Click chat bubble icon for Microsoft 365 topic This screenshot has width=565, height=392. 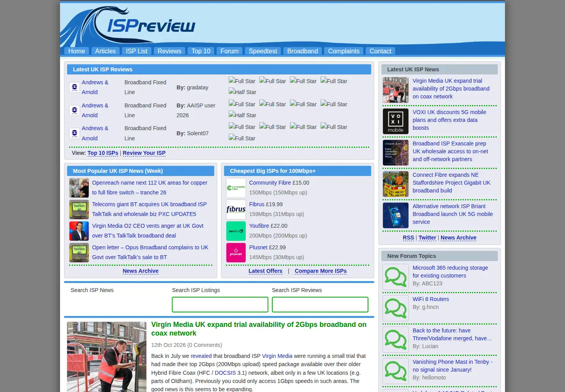(x=395, y=277)
